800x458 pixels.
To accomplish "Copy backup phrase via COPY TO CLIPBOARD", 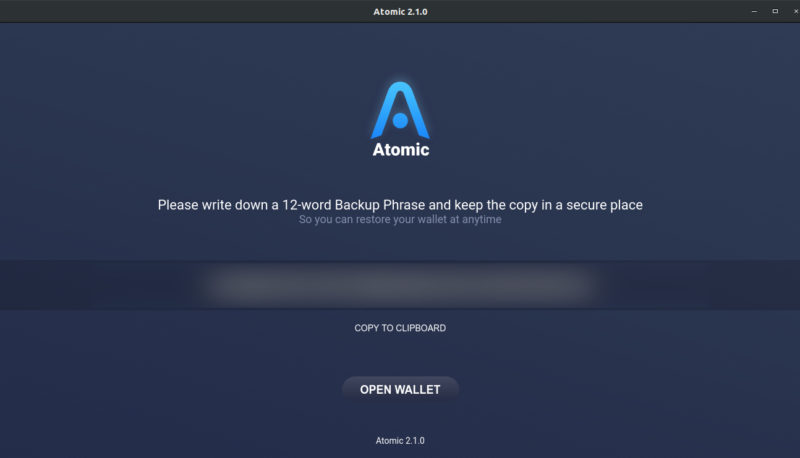I will pyautogui.click(x=400, y=328).
